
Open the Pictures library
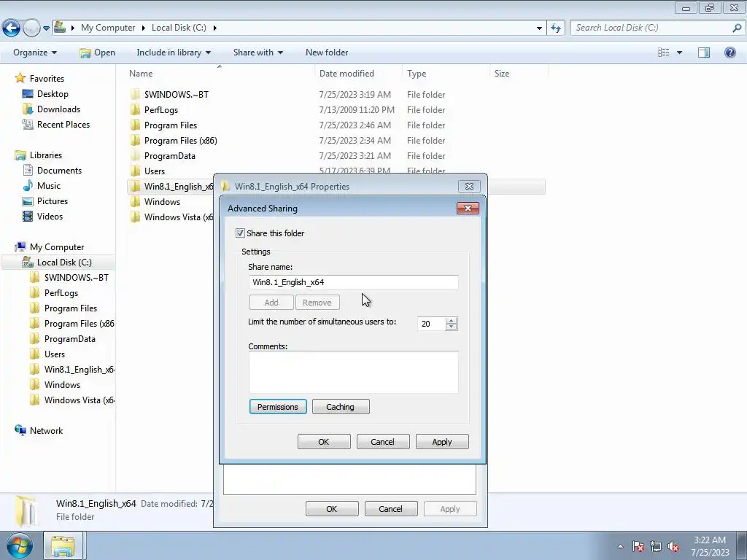pos(53,201)
